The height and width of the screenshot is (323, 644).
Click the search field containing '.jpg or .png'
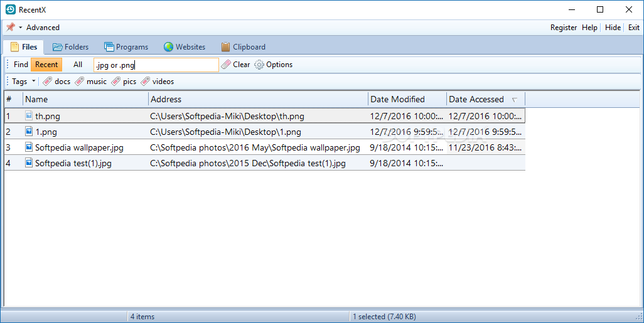(156, 65)
